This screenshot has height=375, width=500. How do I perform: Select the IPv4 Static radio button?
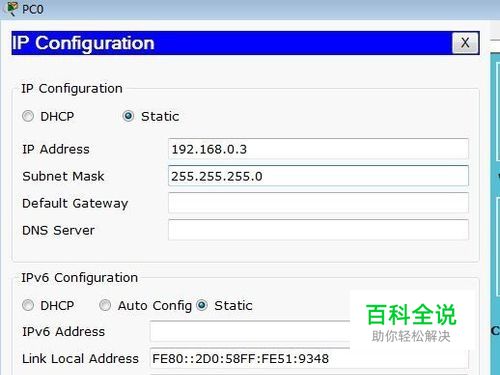(x=128, y=116)
